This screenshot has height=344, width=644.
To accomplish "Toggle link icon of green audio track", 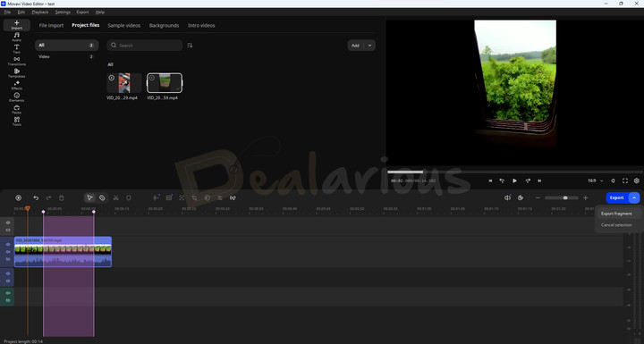I will coord(8,300).
